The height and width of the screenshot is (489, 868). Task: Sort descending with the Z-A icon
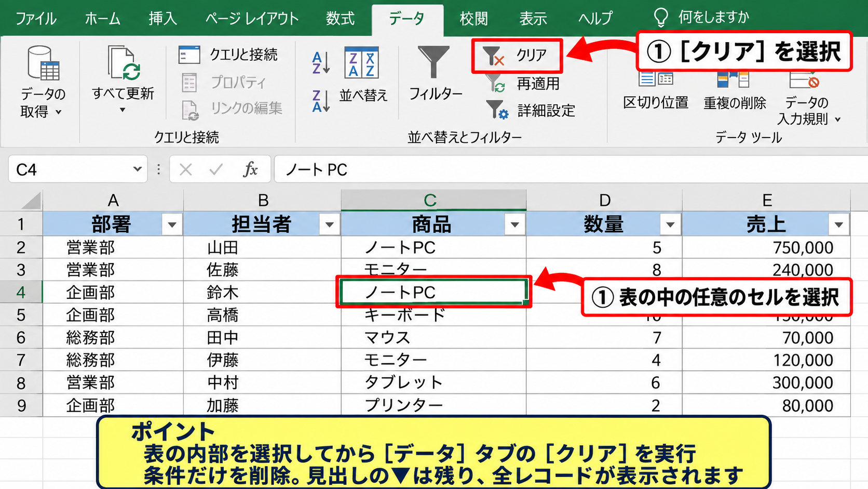tap(321, 101)
